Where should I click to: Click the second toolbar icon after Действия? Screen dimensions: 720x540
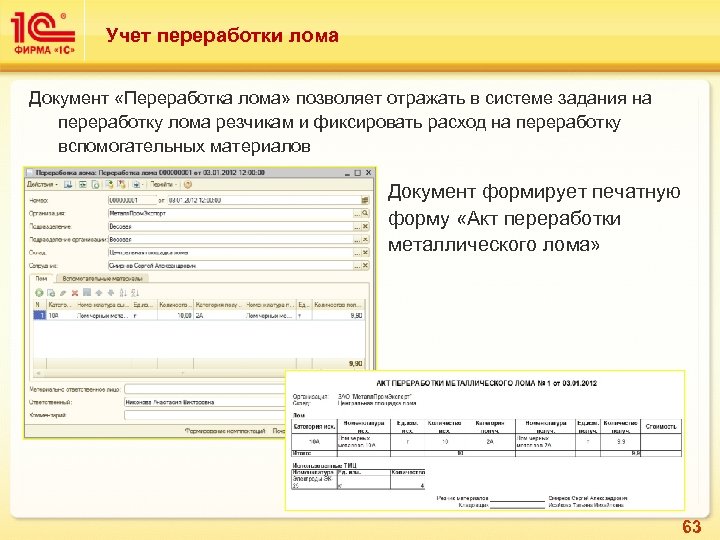click(x=82, y=185)
